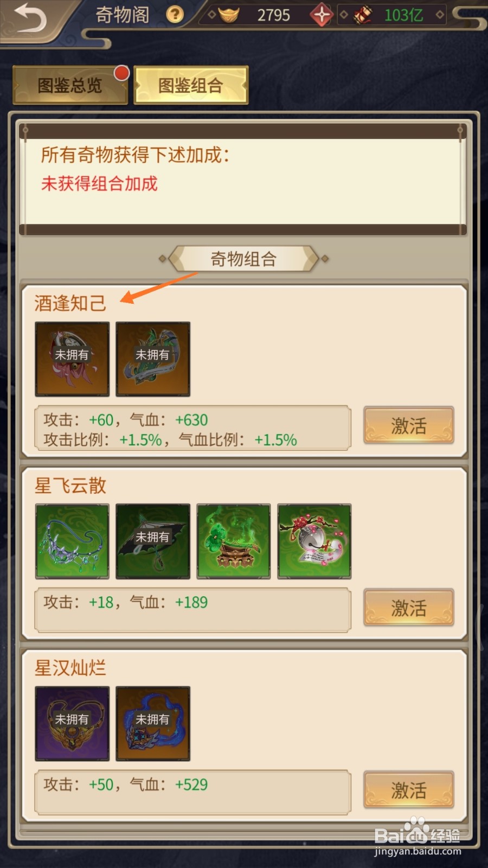Select the first unowned item in 酒逢知己
Image resolution: width=488 pixels, height=868 pixels.
(72, 359)
